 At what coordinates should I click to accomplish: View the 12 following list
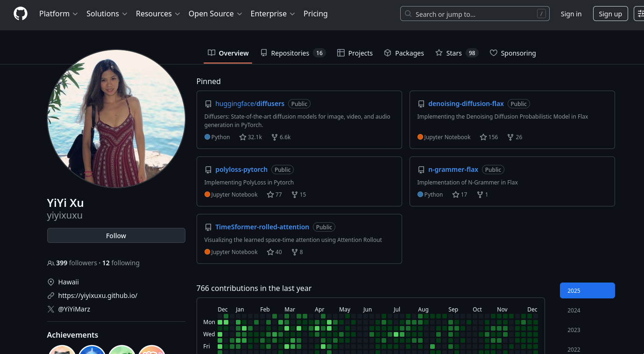coord(121,263)
